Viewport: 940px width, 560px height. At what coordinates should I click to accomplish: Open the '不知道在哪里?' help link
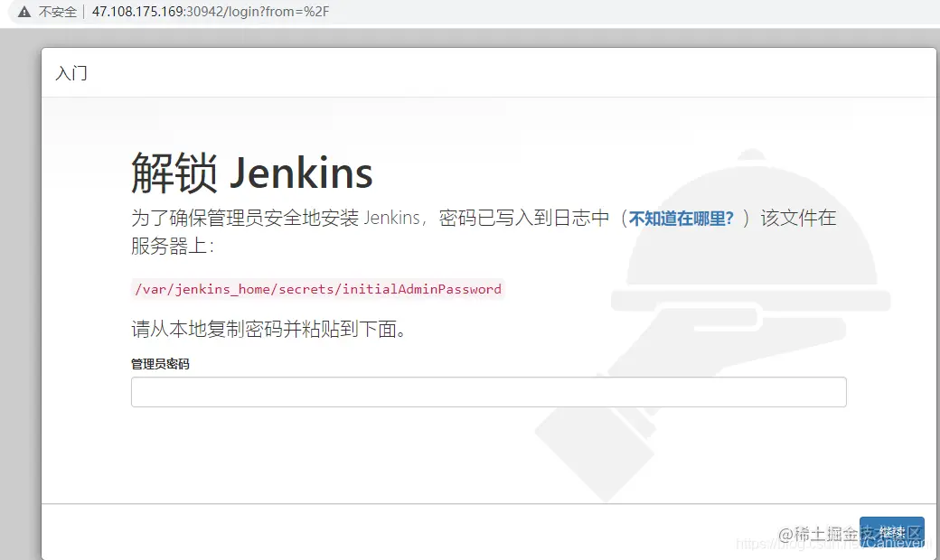tap(681, 219)
